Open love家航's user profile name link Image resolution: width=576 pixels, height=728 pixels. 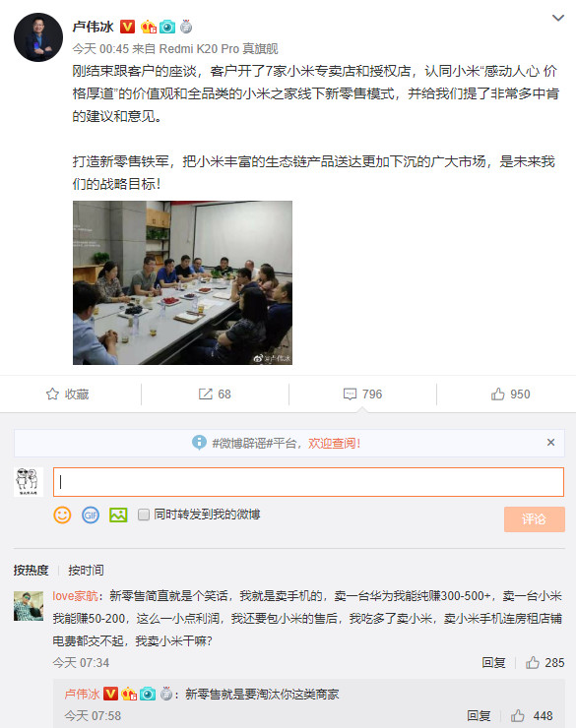click(75, 595)
